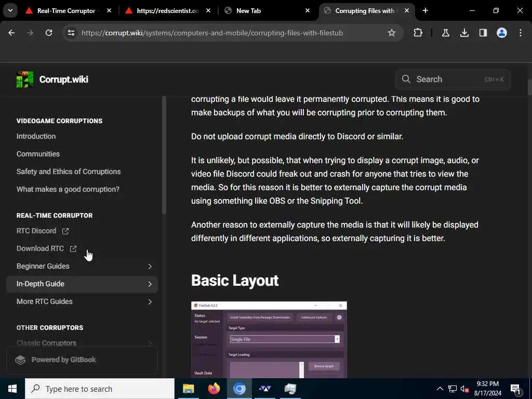The image size is (532, 399).
Task: Click the Corrupt.wiki logo image
Action: click(25, 79)
